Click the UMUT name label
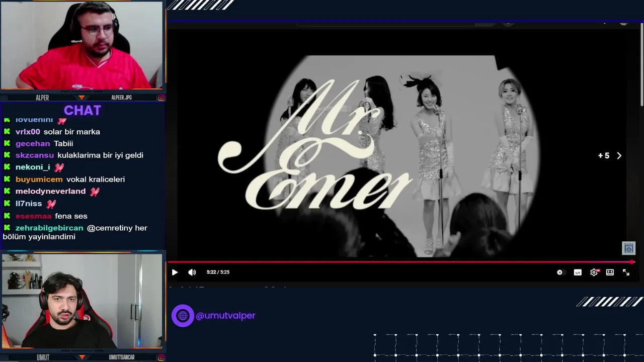Image resolution: width=644 pixels, height=362 pixels. click(43, 357)
